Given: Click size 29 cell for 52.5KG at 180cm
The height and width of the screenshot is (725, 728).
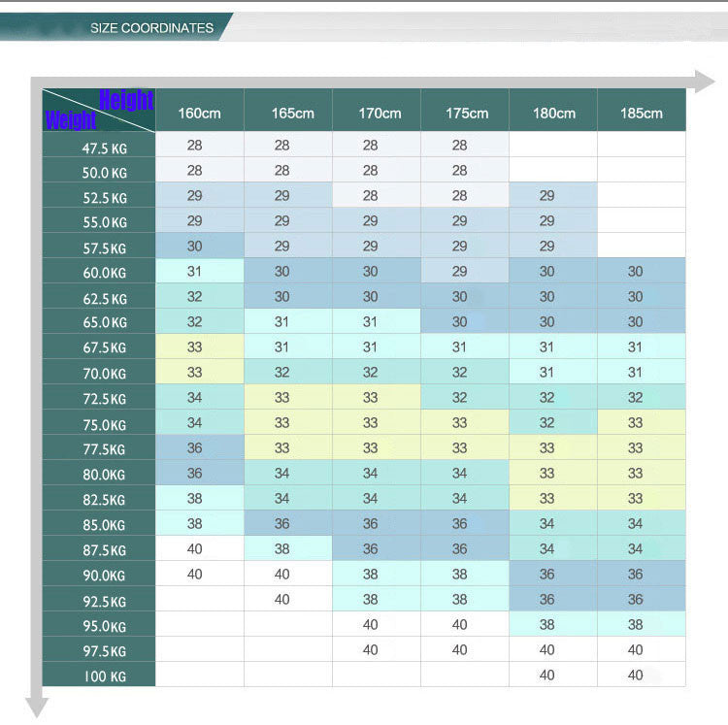Looking at the screenshot, I should (547, 195).
